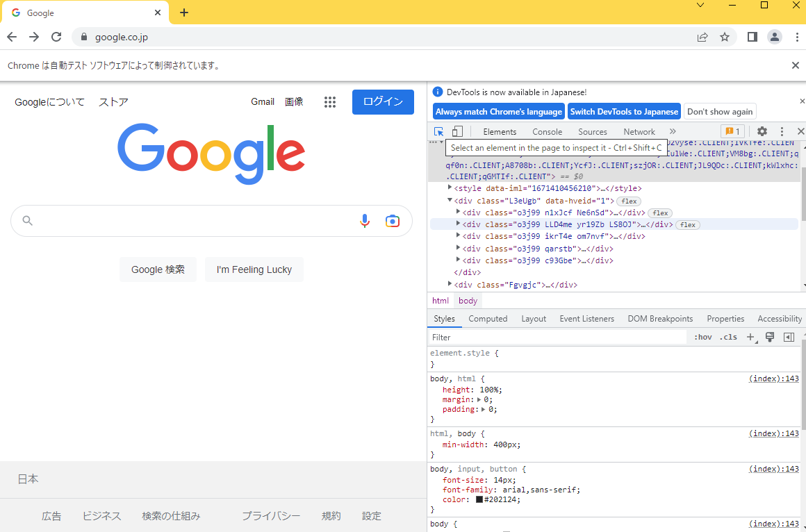Select the inspect element tool in DevTools
The width and height of the screenshot is (806, 532).
438,131
